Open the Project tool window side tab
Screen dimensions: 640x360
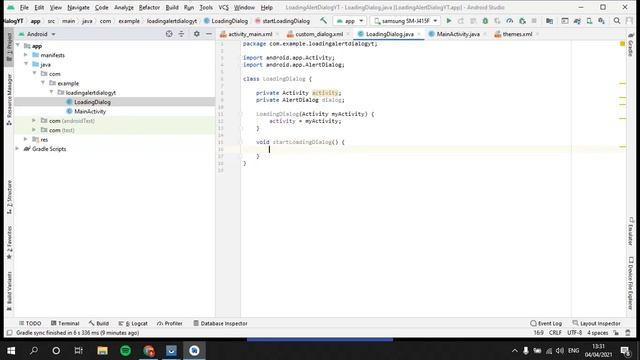pyautogui.click(x=9, y=47)
